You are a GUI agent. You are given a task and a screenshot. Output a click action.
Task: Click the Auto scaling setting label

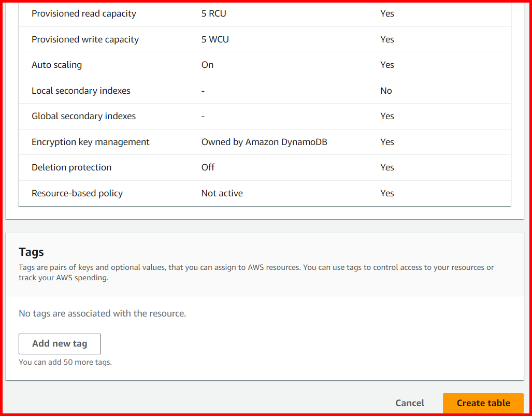(x=56, y=65)
